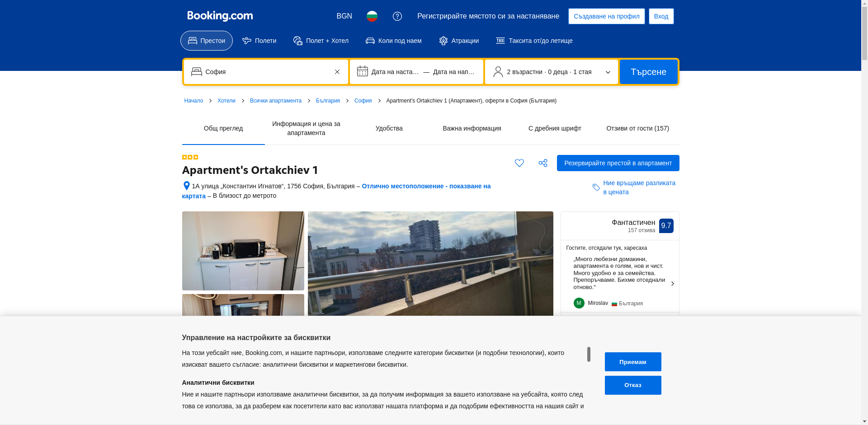Viewport: 868px width, 425px height.
Task: Open the kitchen counter photo thumbnail
Action: coord(243,251)
